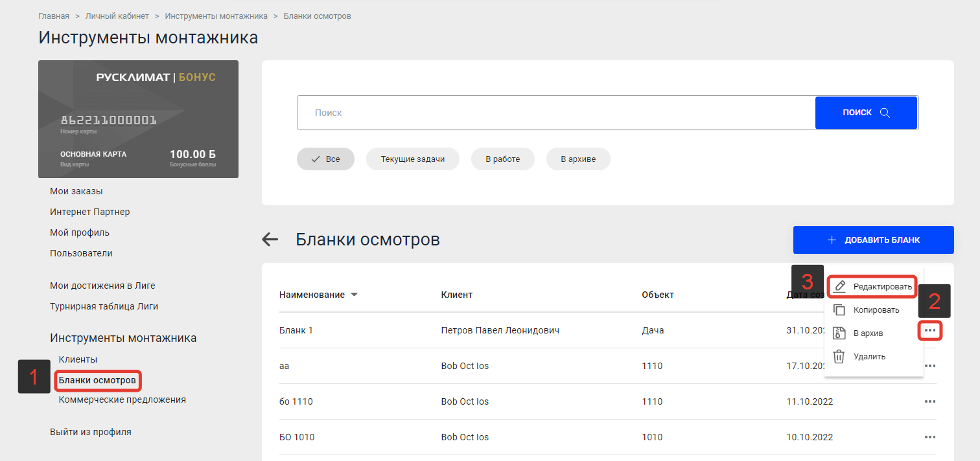Open the Бланк 1 row name
Screen dimensions: 980x461
[x=296, y=330]
